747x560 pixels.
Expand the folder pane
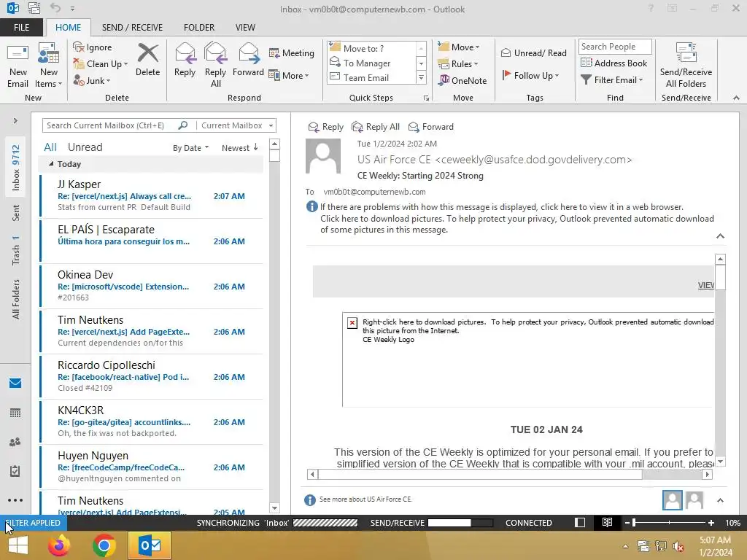15,120
